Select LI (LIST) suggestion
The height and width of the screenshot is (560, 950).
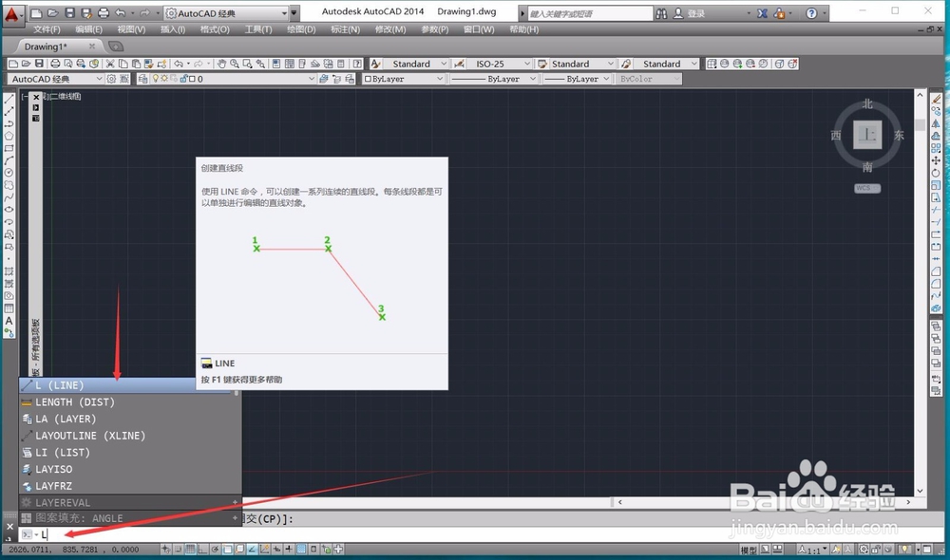[x=130, y=452]
